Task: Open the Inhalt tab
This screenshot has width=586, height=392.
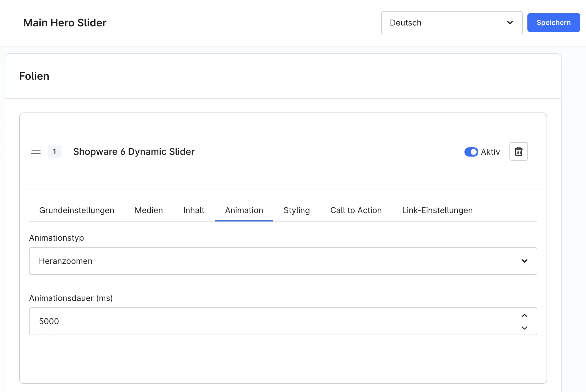Action: coord(194,210)
